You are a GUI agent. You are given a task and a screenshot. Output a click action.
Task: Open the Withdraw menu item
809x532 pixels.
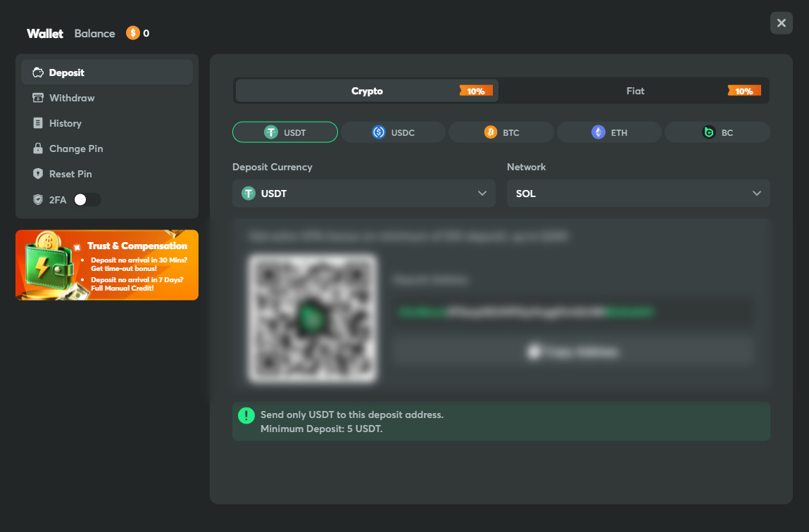[72, 98]
